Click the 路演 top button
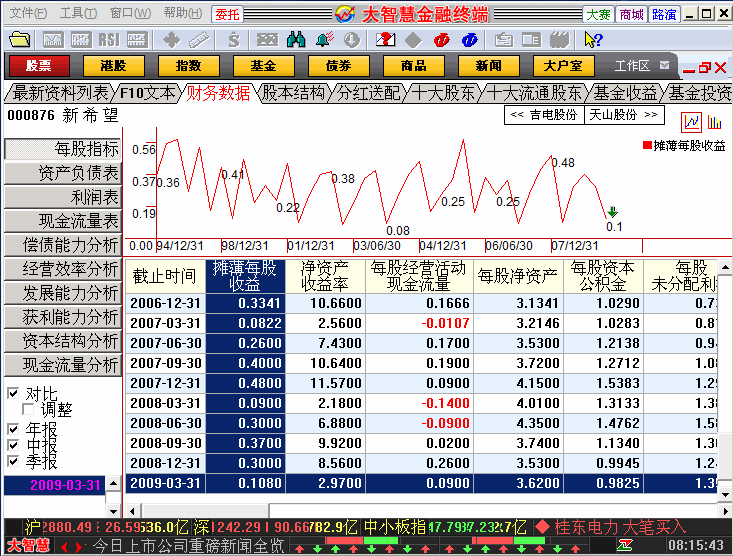 click(664, 14)
